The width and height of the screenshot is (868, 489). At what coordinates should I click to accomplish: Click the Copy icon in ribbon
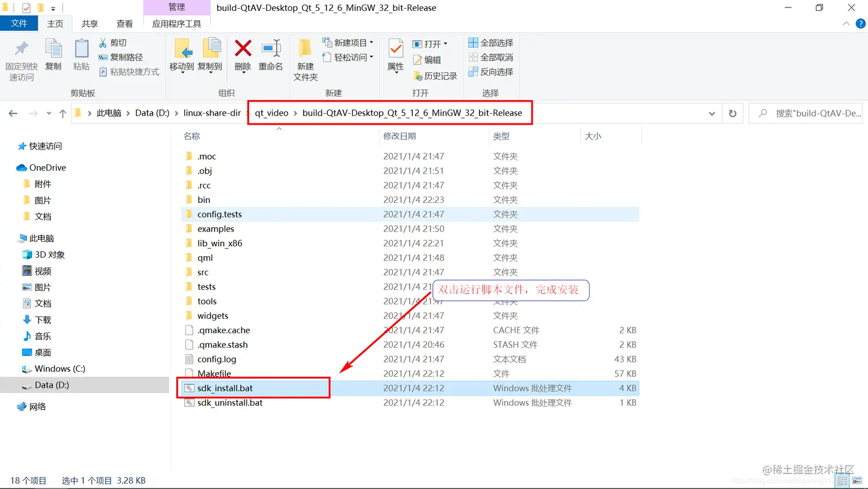(53, 49)
